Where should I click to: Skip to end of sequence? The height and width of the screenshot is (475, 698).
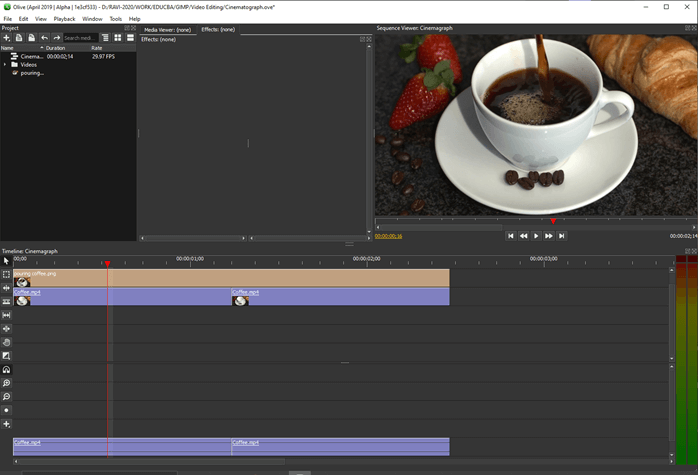[x=562, y=236]
